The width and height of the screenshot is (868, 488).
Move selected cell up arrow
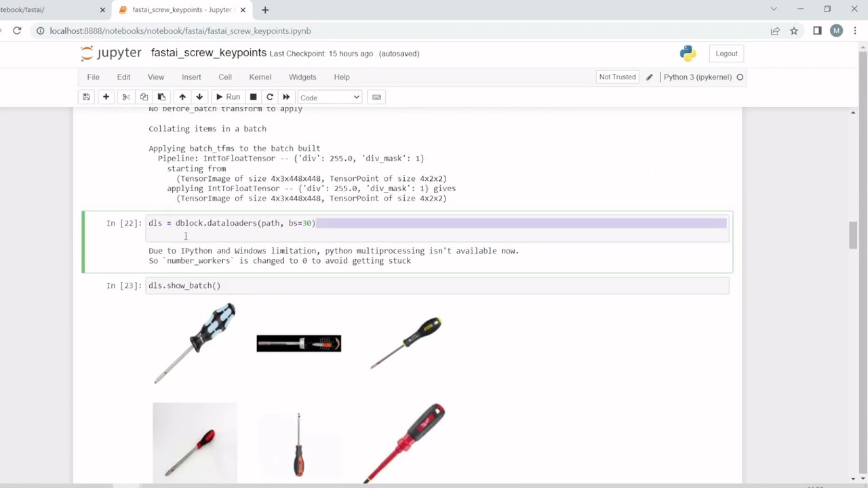[x=182, y=97]
